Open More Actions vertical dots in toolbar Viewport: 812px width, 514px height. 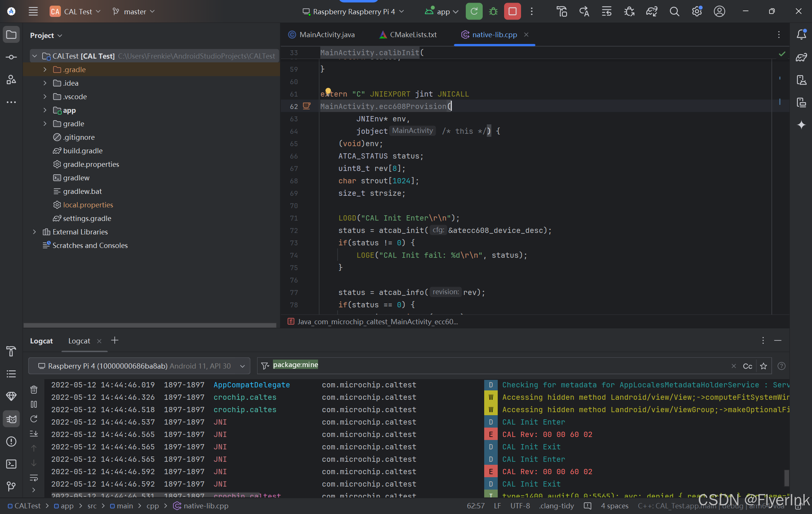532,11
